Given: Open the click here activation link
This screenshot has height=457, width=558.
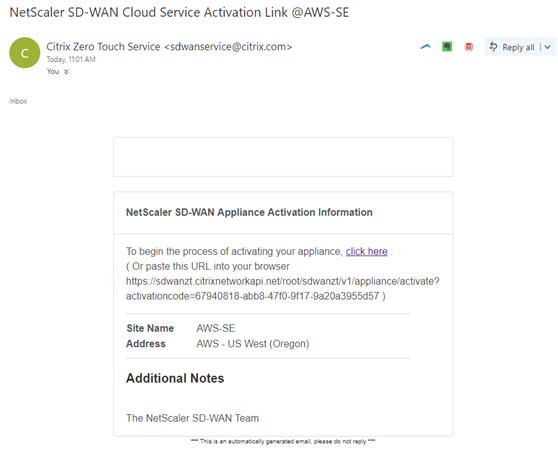Looking at the screenshot, I should click(x=367, y=251).
